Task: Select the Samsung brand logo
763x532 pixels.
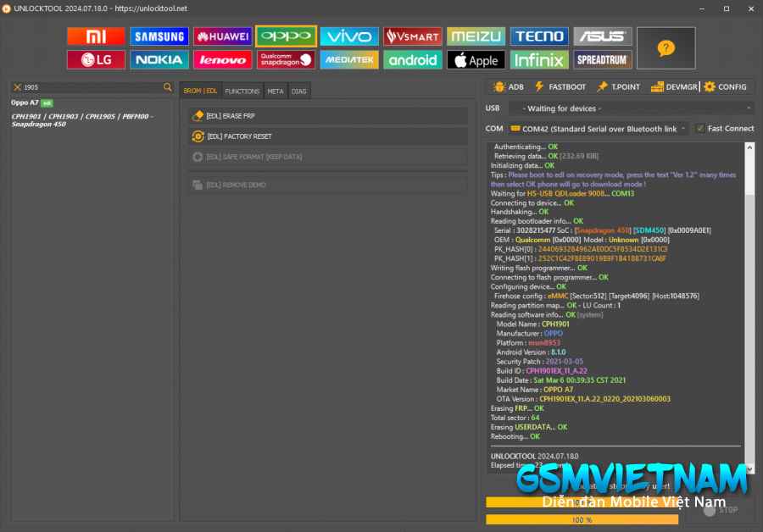Action: point(159,36)
